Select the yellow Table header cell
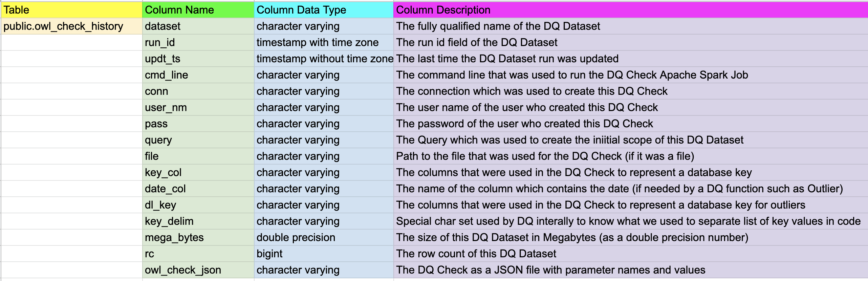Image resolution: width=868 pixels, height=281 pixels. click(71, 10)
